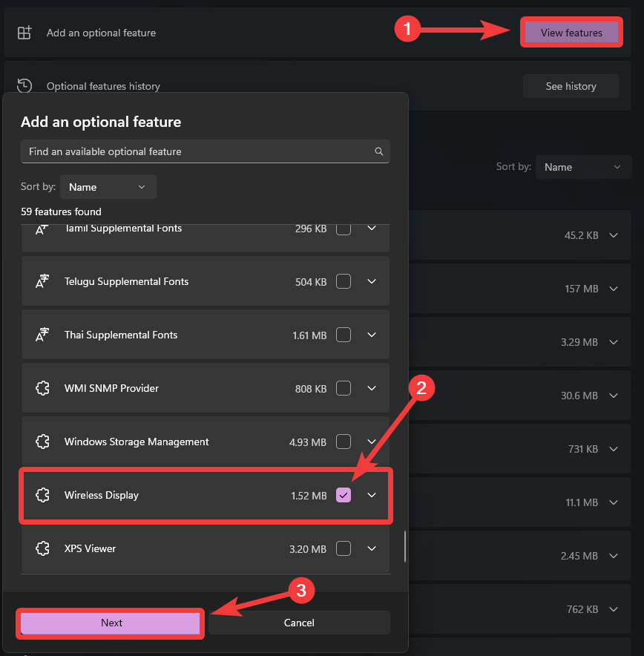Open the dialog's Sort by Name dropdown

tap(108, 187)
